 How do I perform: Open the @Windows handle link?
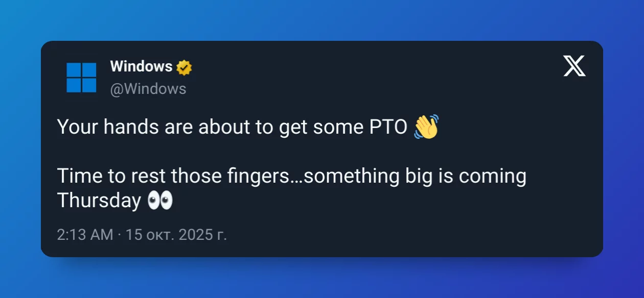pos(148,89)
